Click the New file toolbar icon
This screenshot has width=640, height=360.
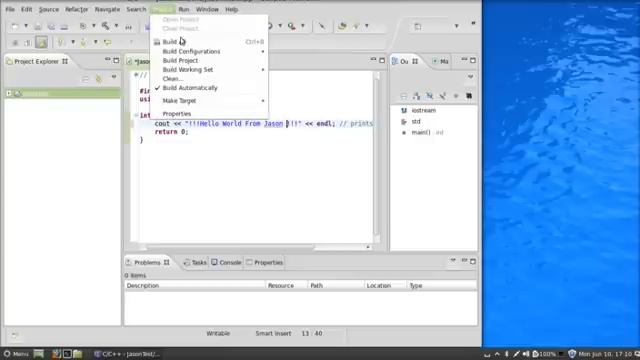pyautogui.click(x=15, y=27)
